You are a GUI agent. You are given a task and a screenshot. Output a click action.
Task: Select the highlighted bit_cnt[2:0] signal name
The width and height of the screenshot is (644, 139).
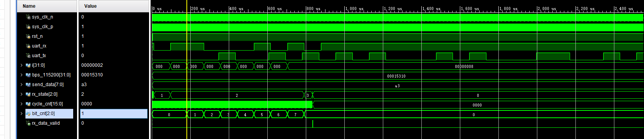coord(44,114)
